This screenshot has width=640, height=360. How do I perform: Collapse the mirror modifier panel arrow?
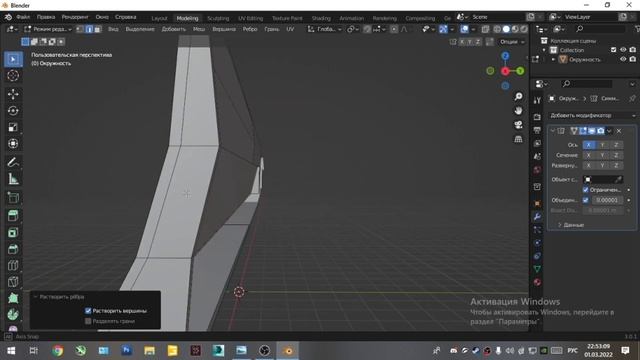tap(553, 131)
